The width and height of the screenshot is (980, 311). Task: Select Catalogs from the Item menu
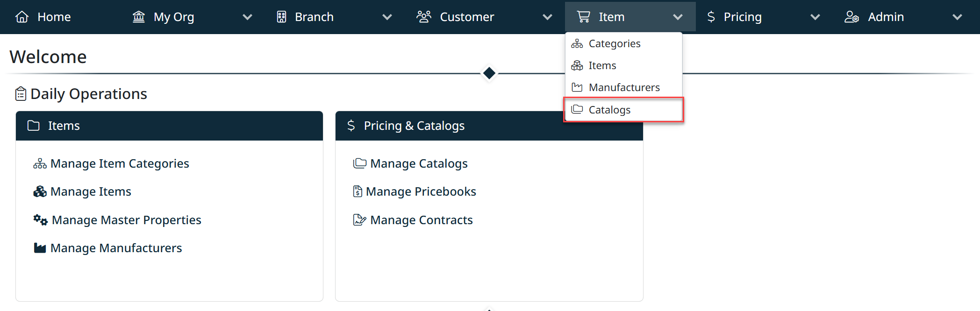pos(609,110)
